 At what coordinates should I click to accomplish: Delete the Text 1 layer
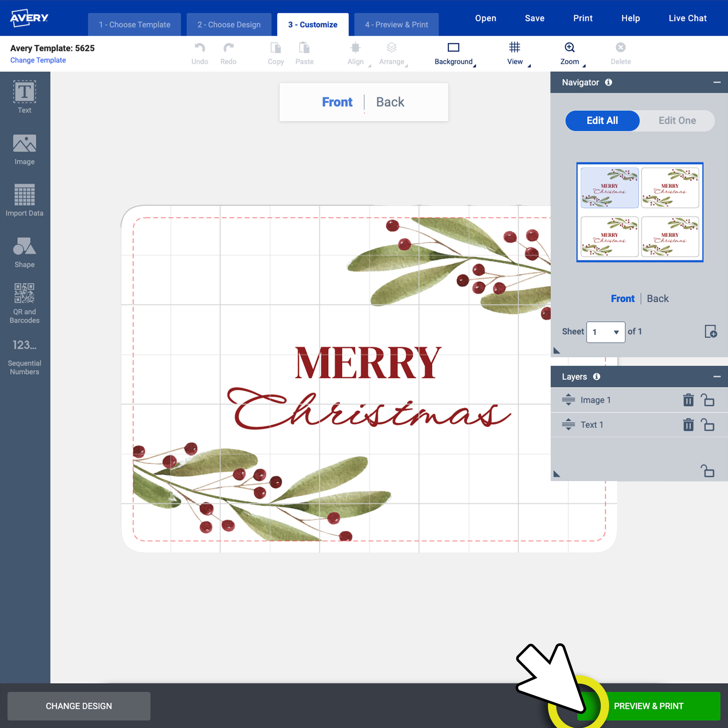[x=688, y=425]
